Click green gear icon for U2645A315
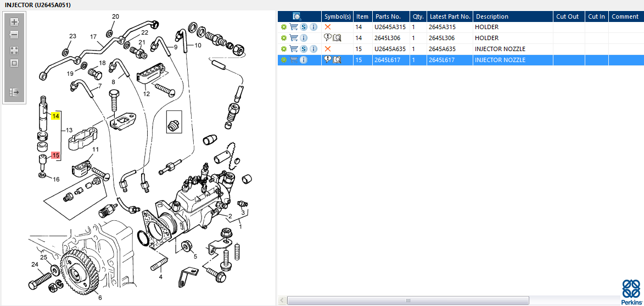 click(283, 27)
